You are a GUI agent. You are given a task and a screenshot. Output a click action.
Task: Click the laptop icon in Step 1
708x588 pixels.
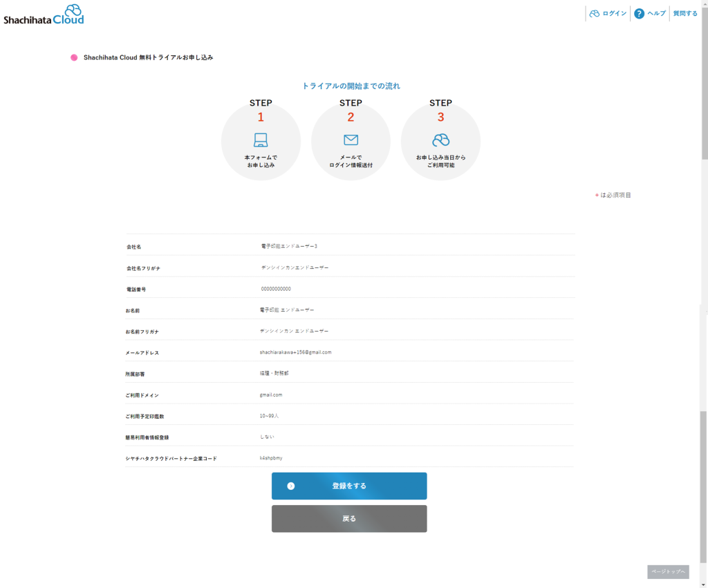[261, 140]
